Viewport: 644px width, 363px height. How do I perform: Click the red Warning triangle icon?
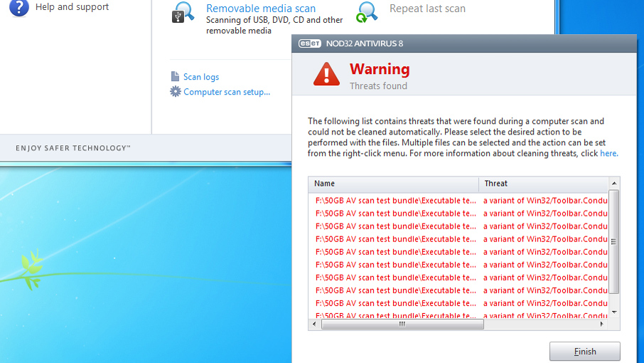[x=326, y=74]
